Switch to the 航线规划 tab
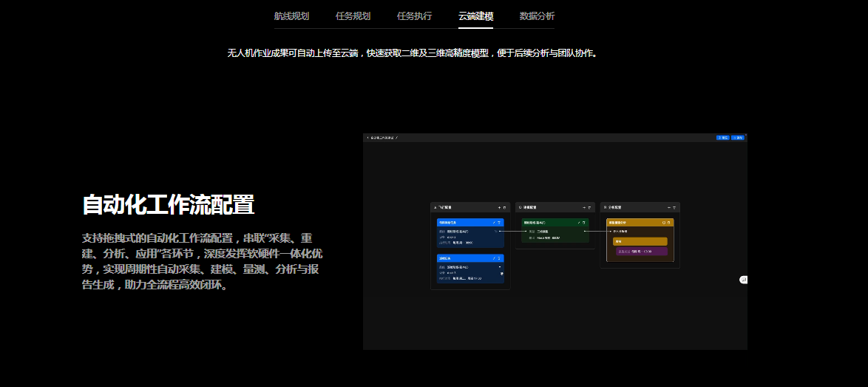This screenshot has height=387, width=868. coord(291,16)
